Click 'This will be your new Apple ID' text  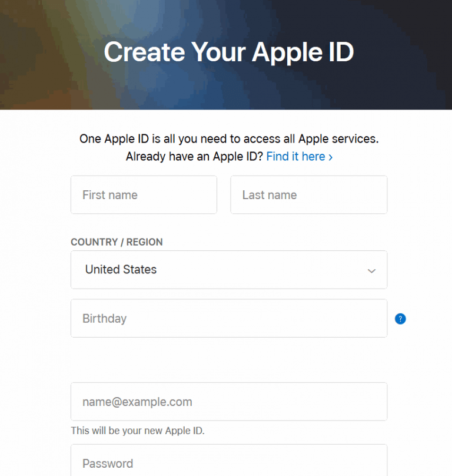tap(138, 431)
